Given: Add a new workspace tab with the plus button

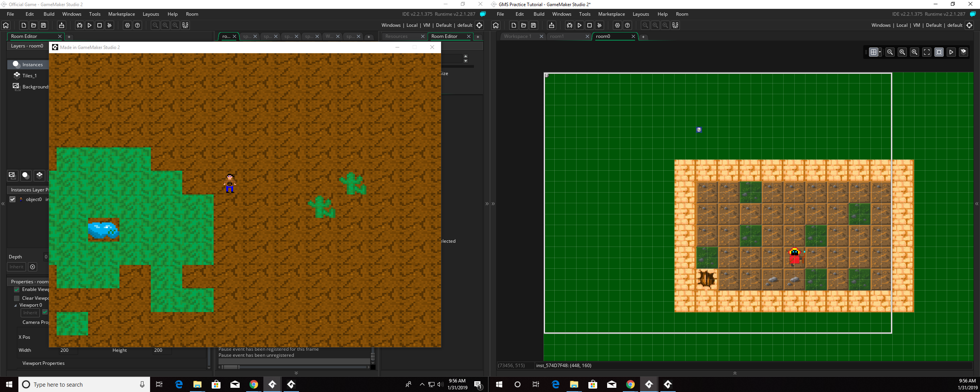Looking at the screenshot, I should [644, 37].
